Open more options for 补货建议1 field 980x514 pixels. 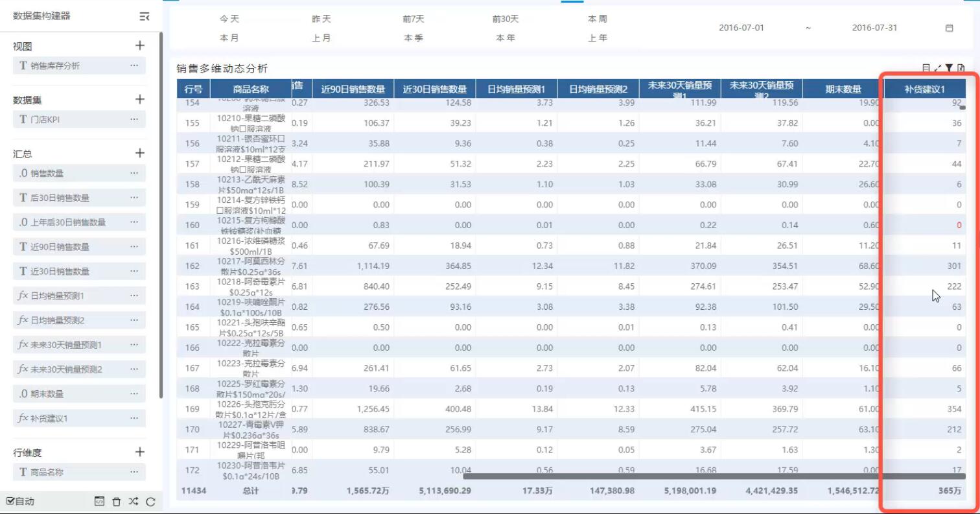click(x=134, y=418)
